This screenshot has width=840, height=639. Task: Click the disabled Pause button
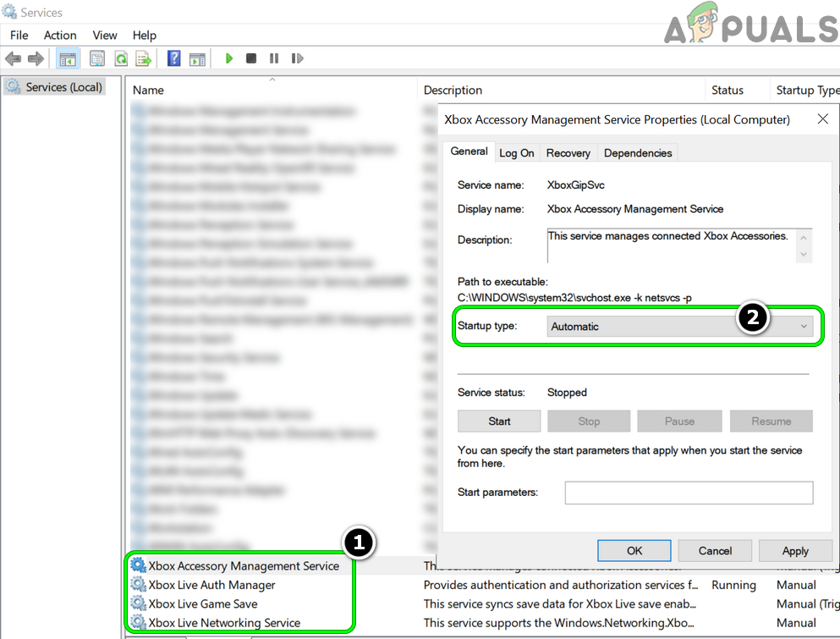[x=679, y=421]
